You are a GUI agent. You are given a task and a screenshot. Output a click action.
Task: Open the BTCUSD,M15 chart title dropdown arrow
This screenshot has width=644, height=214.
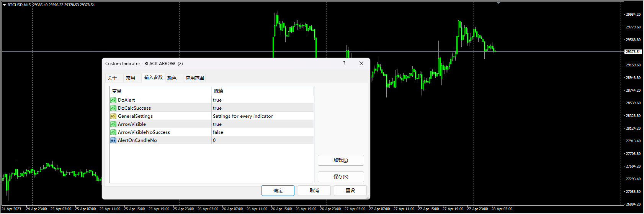4,5
